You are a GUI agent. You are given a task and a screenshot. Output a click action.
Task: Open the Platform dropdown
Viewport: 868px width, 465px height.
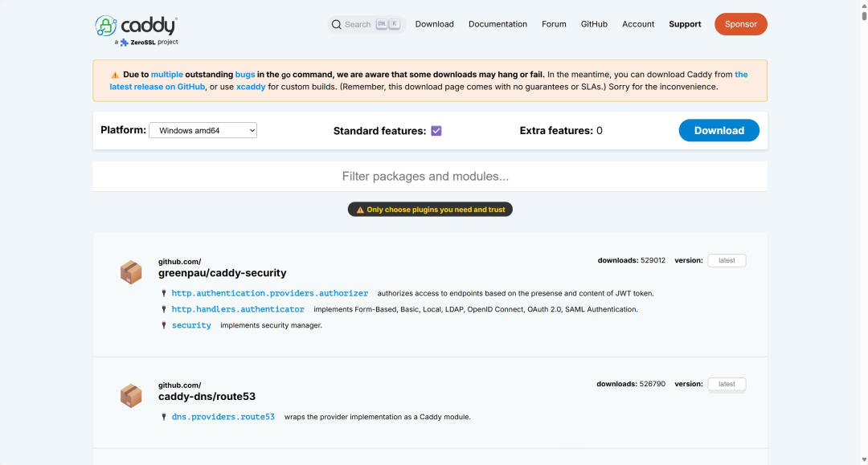[x=203, y=130]
